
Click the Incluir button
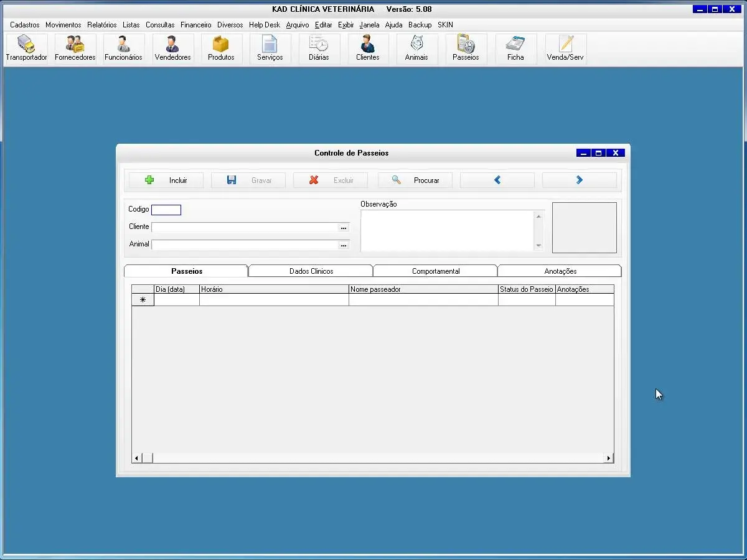(x=166, y=180)
